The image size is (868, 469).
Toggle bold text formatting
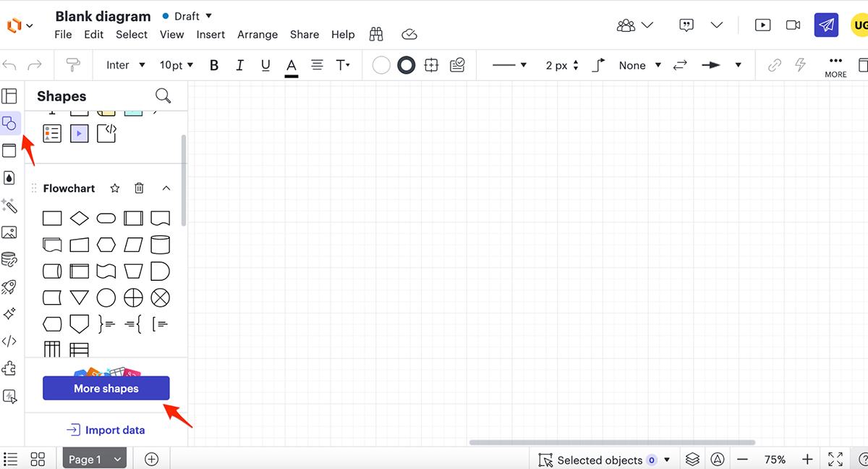(214, 65)
